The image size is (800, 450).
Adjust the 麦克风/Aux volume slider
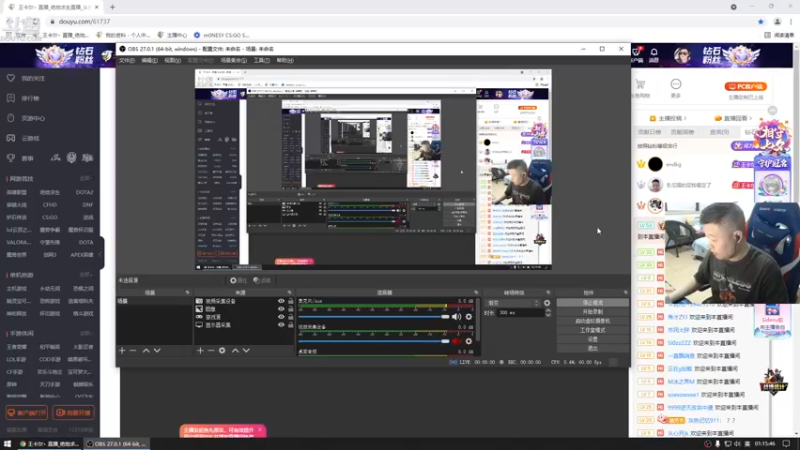tap(374, 317)
